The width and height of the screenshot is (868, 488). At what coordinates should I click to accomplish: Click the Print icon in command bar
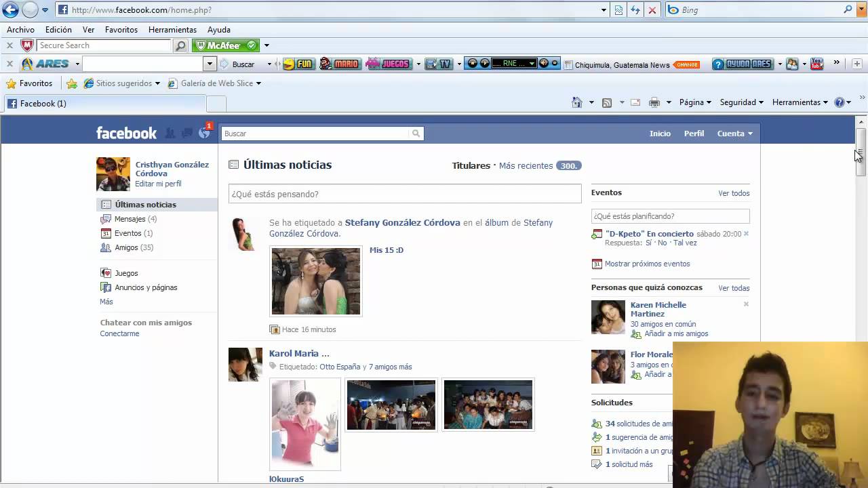[654, 102]
